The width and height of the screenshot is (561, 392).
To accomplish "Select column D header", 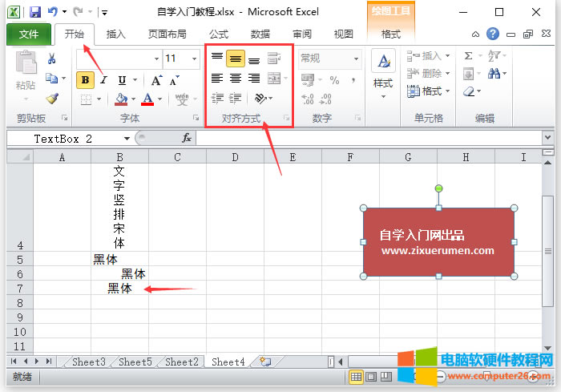I will pyautogui.click(x=235, y=157).
